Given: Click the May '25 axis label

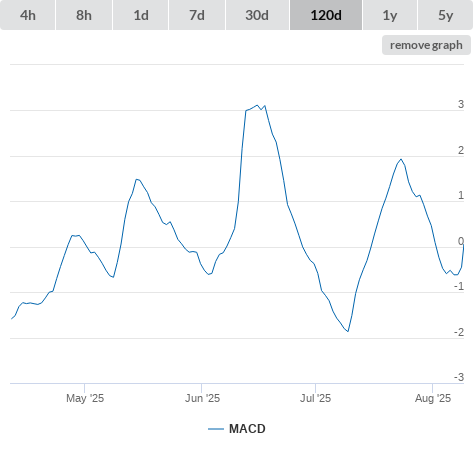Looking at the screenshot, I should [x=85, y=398].
